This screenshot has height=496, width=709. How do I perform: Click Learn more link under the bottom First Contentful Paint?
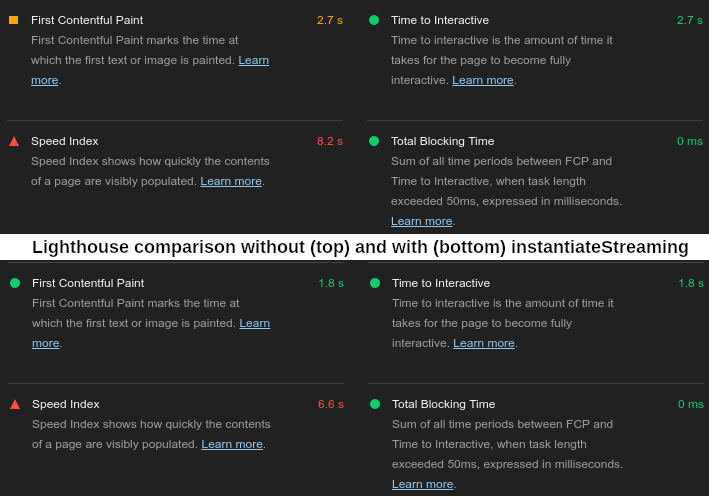255,323
